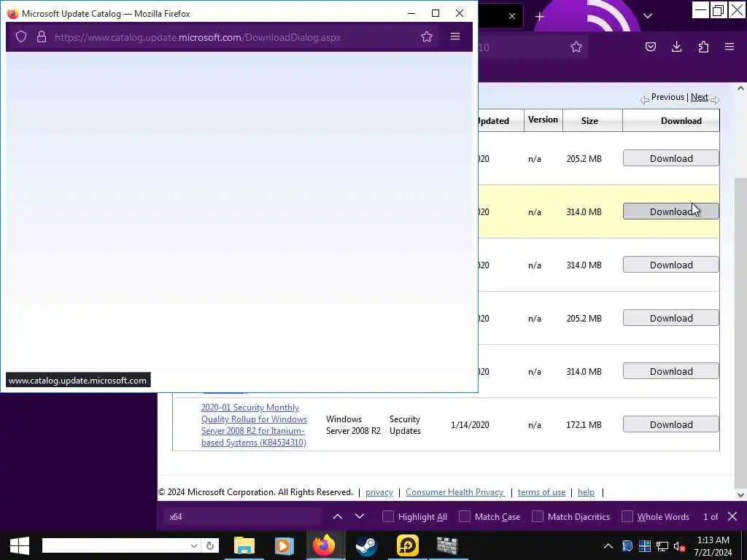Click the muted volume tray icon
The image size is (747, 560).
679,546
